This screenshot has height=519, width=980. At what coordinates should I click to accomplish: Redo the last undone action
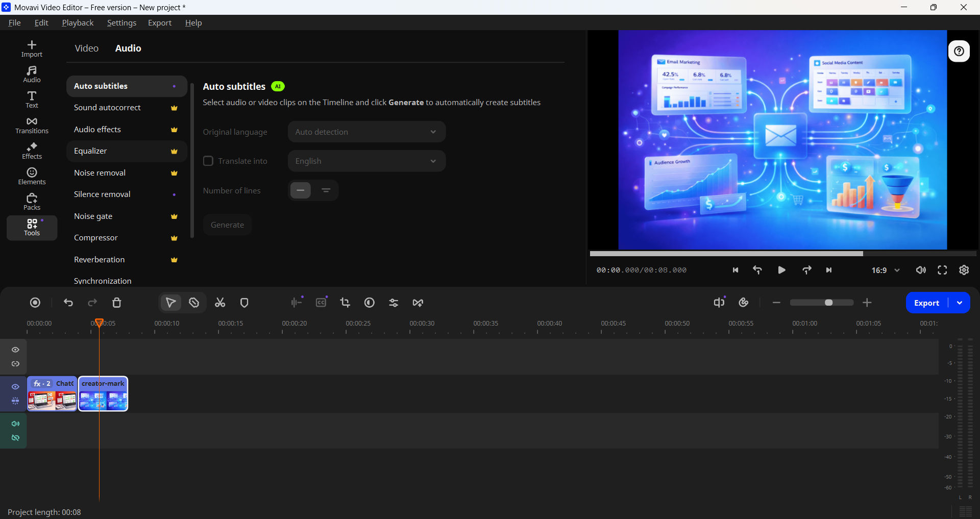[92, 303]
